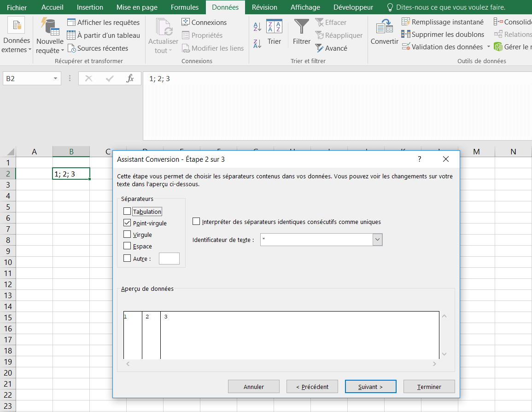
Task: Expand the Name Box dropdown arrow
Action: coord(55,79)
